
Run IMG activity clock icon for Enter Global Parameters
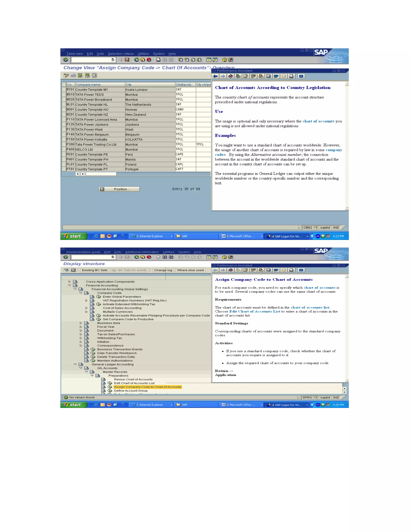coord(99,297)
